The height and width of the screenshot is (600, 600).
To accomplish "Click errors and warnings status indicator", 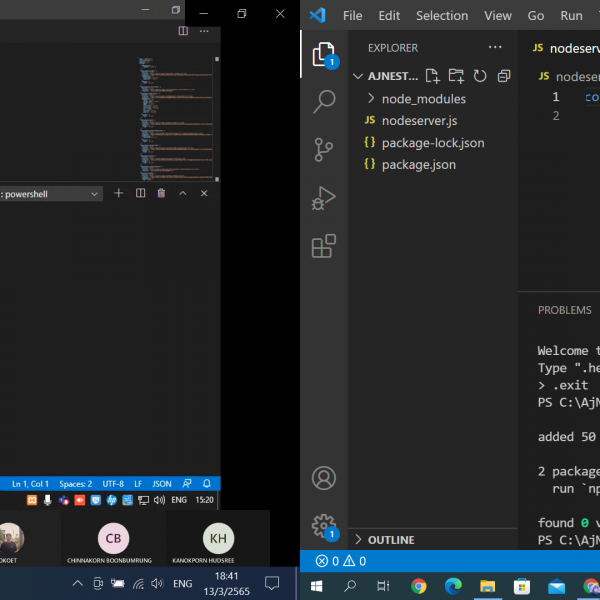I will coord(341,561).
